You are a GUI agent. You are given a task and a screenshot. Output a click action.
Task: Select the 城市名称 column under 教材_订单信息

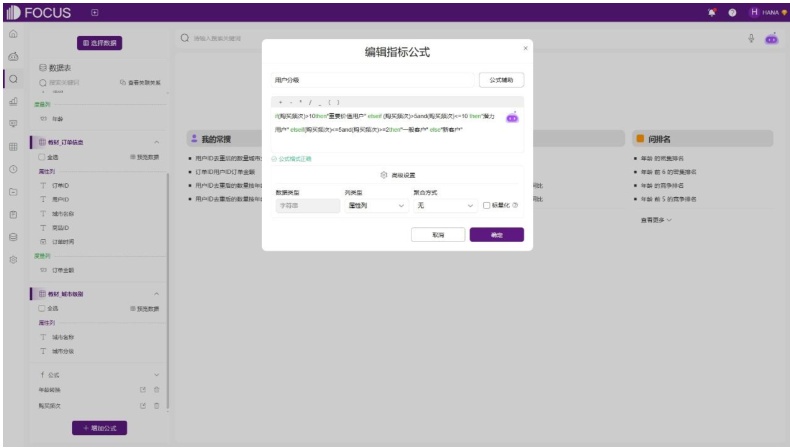(x=63, y=214)
